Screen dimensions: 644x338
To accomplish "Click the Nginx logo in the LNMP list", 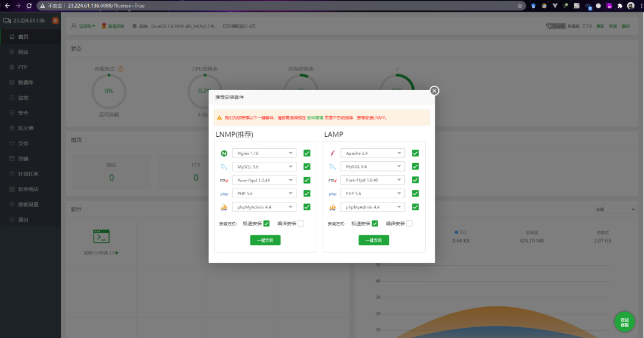I will [x=224, y=153].
